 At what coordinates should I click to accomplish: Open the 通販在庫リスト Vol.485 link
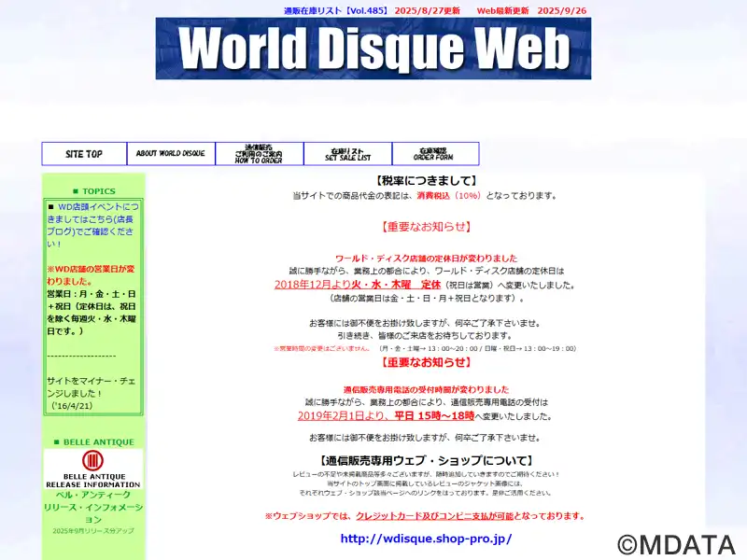[337, 11]
